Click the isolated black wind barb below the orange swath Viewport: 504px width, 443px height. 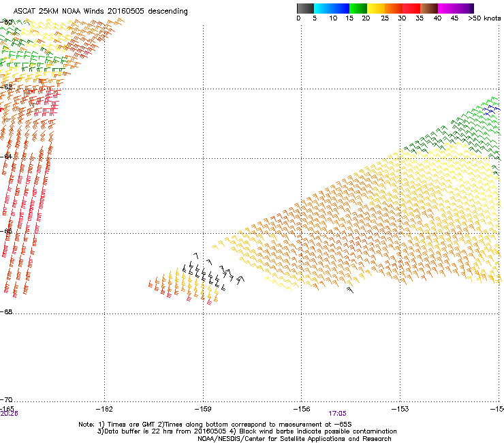pos(350,290)
